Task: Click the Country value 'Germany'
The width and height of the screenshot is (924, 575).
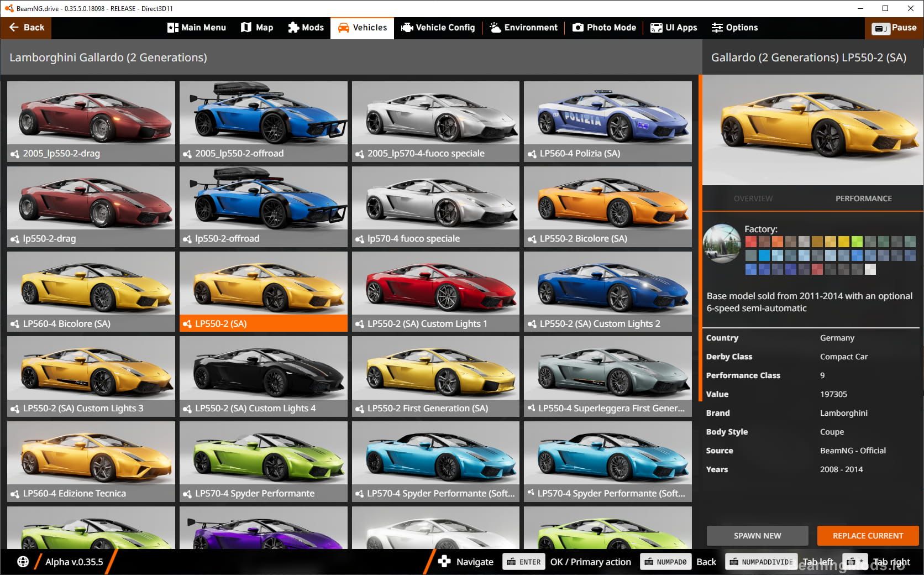Action: (x=837, y=338)
